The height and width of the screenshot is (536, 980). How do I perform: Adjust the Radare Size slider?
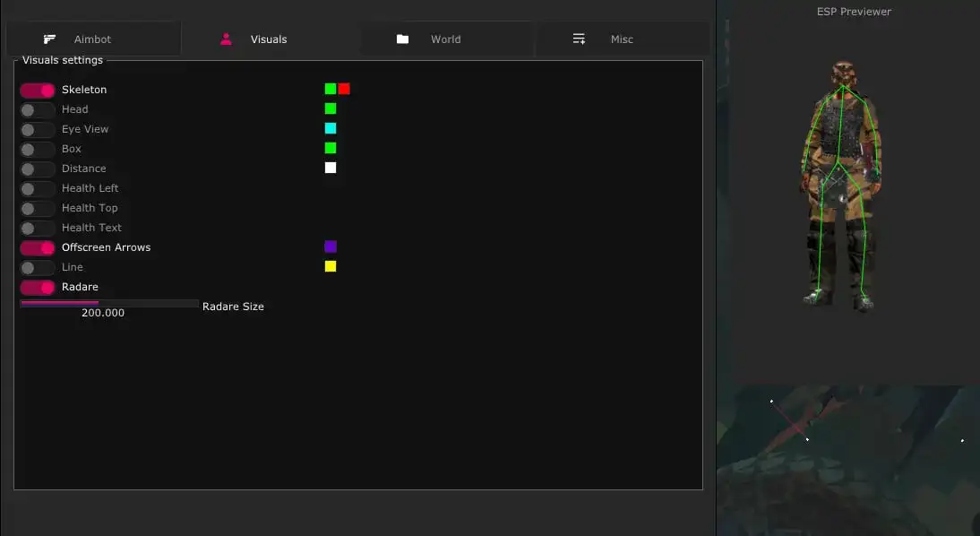108,303
